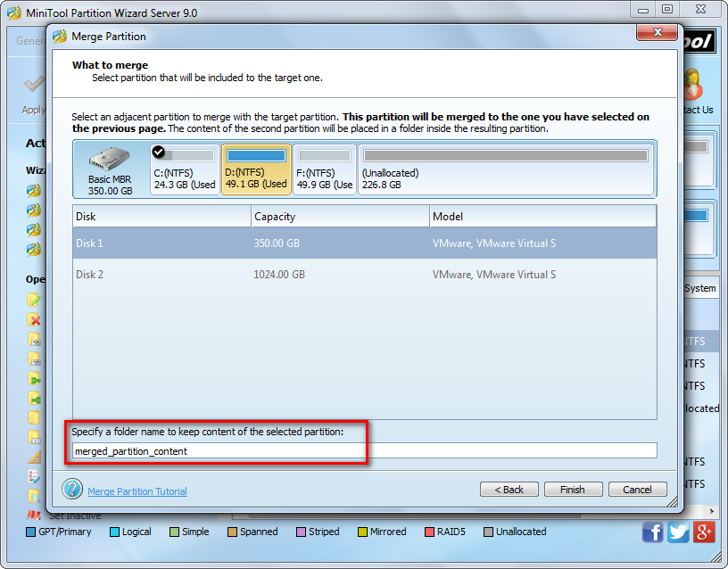Viewport: 728px width, 569px height.
Task: Click the blue question mark help icon
Action: [x=72, y=489]
